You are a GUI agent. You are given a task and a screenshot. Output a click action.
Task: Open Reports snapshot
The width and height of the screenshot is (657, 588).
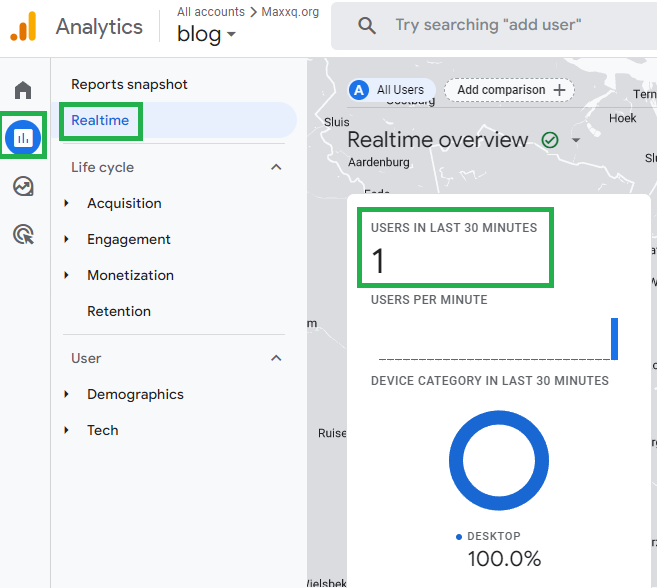(x=129, y=84)
